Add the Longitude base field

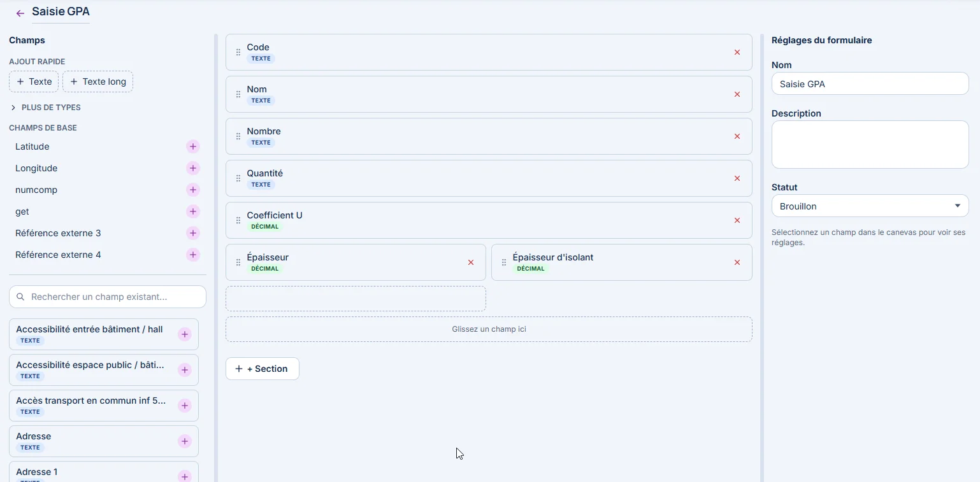click(193, 168)
